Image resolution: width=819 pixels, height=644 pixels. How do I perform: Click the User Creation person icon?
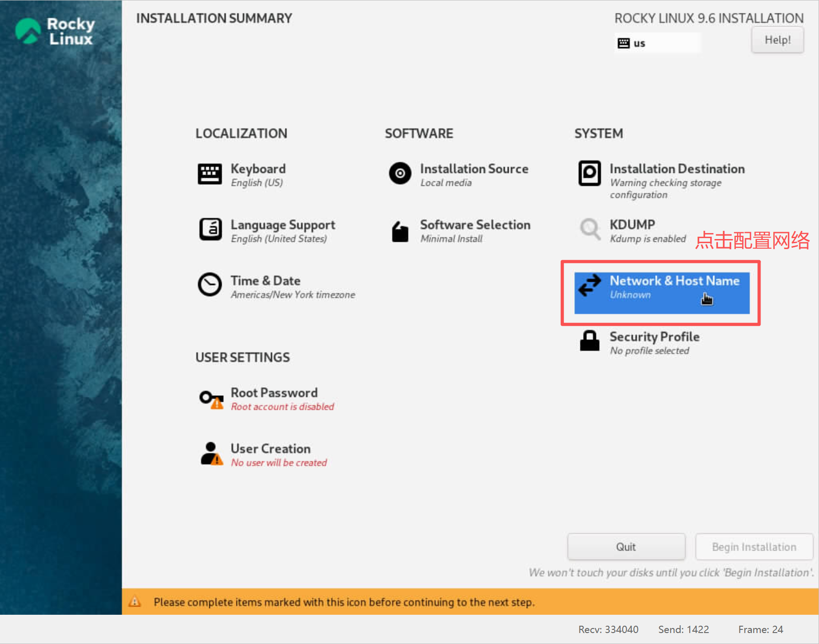coord(211,454)
